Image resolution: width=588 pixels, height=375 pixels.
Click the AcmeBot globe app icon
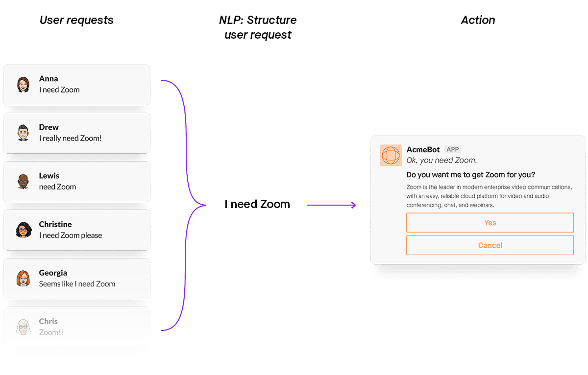click(391, 155)
